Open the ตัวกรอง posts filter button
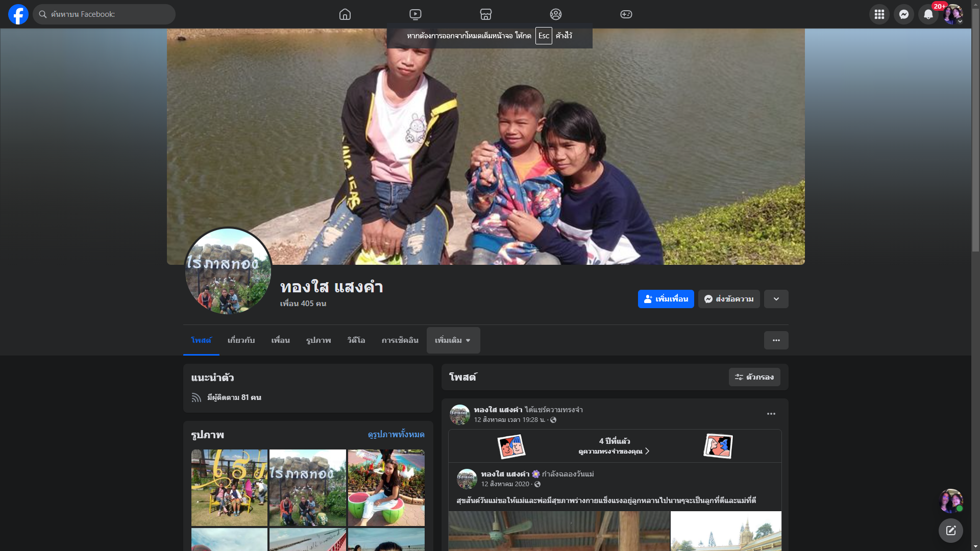This screenshot has width=980, height=551. (754, 377)
